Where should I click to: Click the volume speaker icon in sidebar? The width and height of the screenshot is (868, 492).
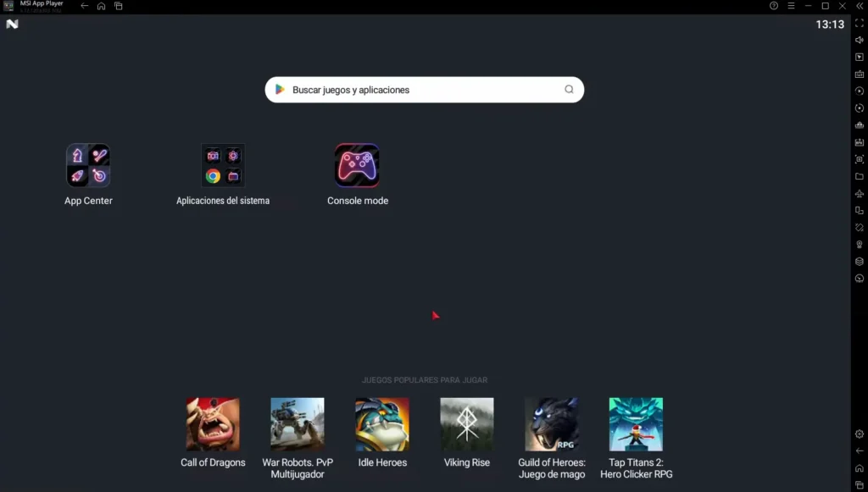tap(860, 40)
